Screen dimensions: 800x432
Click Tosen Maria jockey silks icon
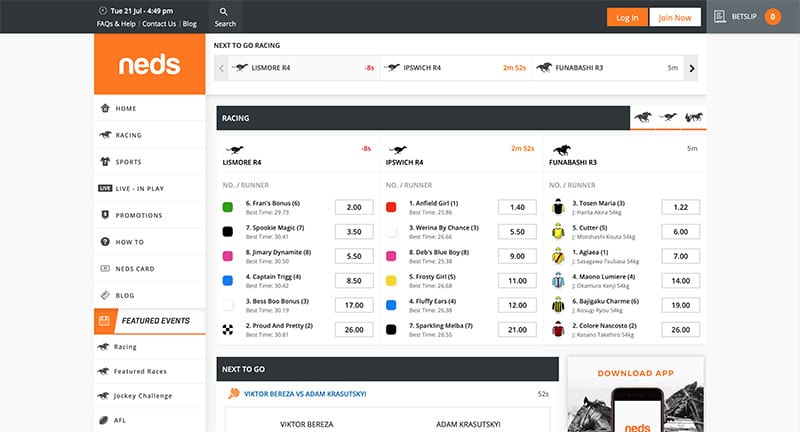(558, 207)
